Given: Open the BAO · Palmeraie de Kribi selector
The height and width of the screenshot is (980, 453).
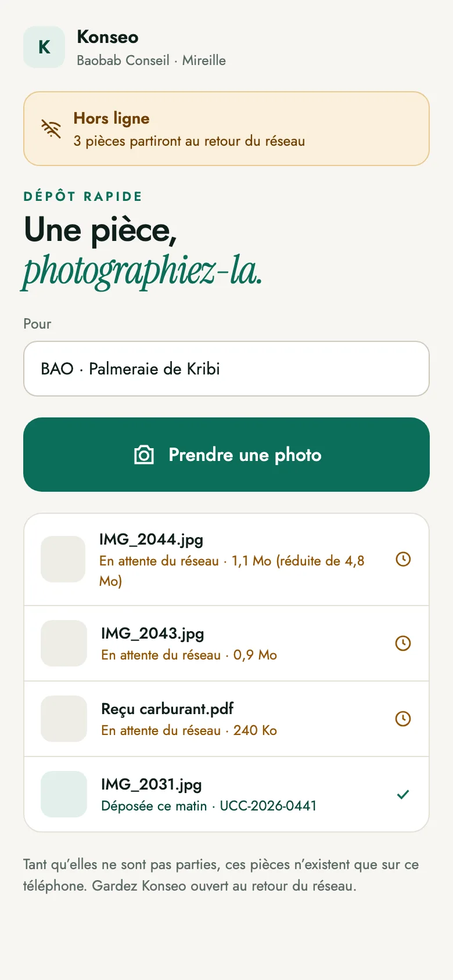Looking at the screenshot, I should pyautogui.click(x=227, y=369).
